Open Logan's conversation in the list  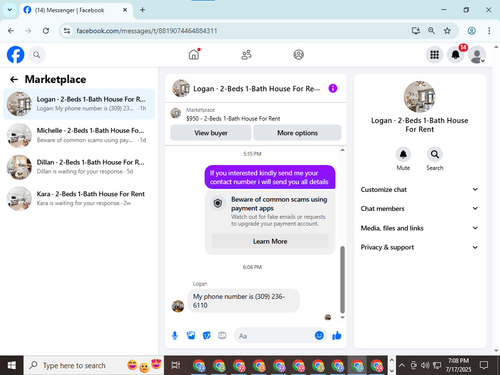79,104
